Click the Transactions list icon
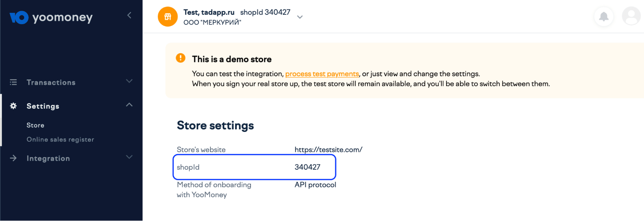Viewport: 644px width, 221px height. tap(13, 82)
